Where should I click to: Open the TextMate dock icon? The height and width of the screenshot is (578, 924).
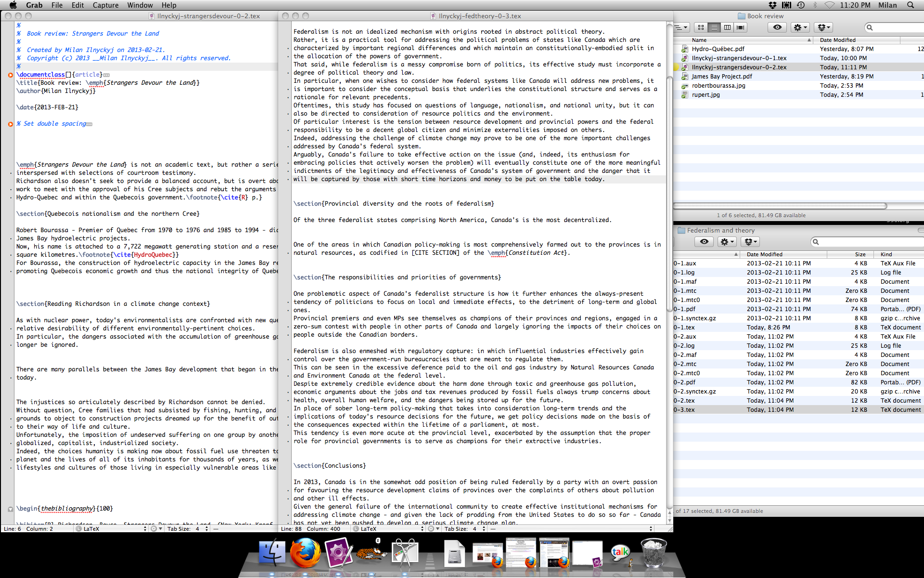[338, 553]
